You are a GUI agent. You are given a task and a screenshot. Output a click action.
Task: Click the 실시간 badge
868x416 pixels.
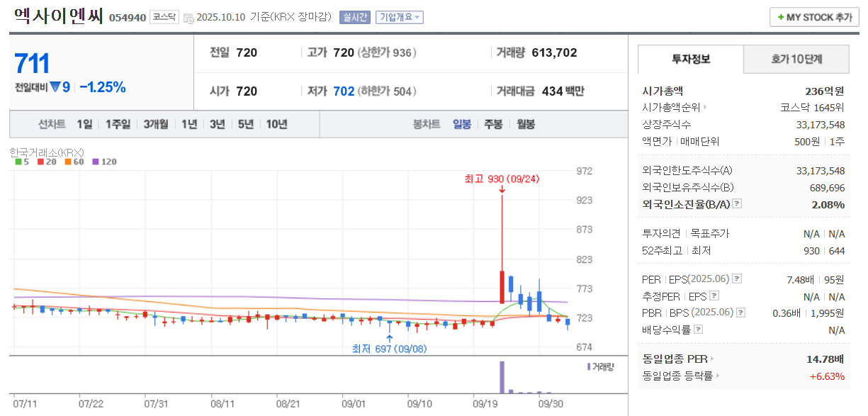tap(354, 17)
